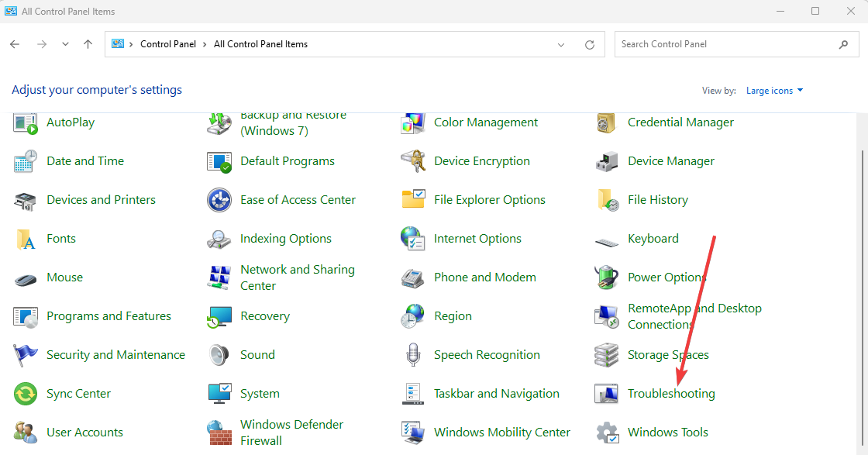Open the User Accounts icon
This screenshot has width=868, height=455.
(x=25, y=433)
